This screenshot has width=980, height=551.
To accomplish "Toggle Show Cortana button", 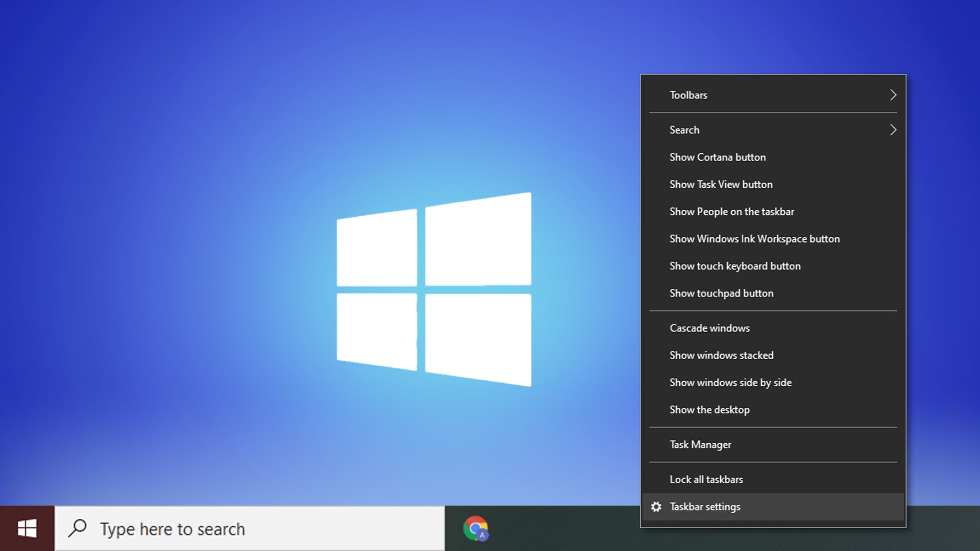I will 718,157.
